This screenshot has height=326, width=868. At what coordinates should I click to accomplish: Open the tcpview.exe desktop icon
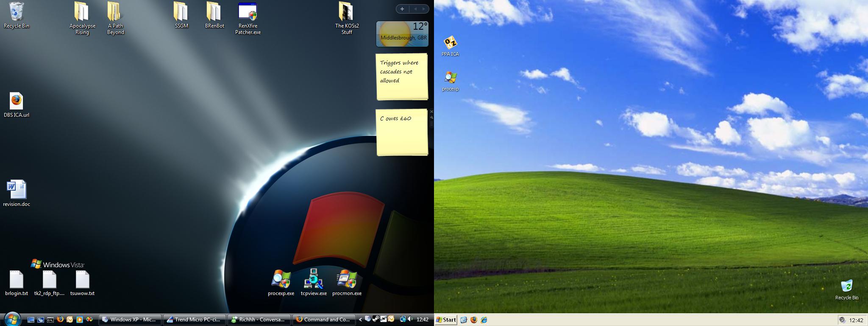(314, 280)
